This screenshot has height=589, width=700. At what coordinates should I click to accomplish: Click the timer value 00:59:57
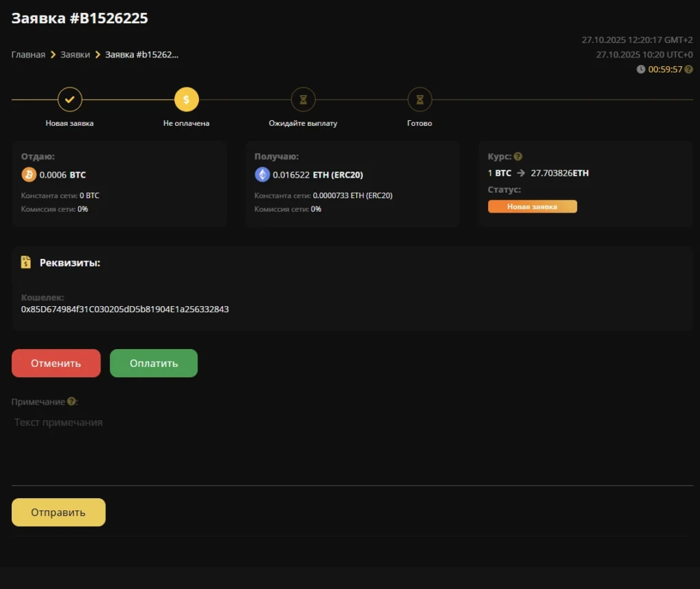click(x=665, y=69)
